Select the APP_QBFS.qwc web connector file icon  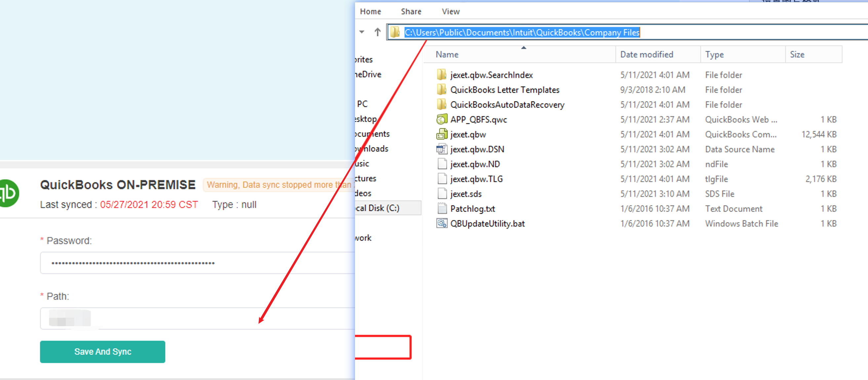tap(441, 120)
